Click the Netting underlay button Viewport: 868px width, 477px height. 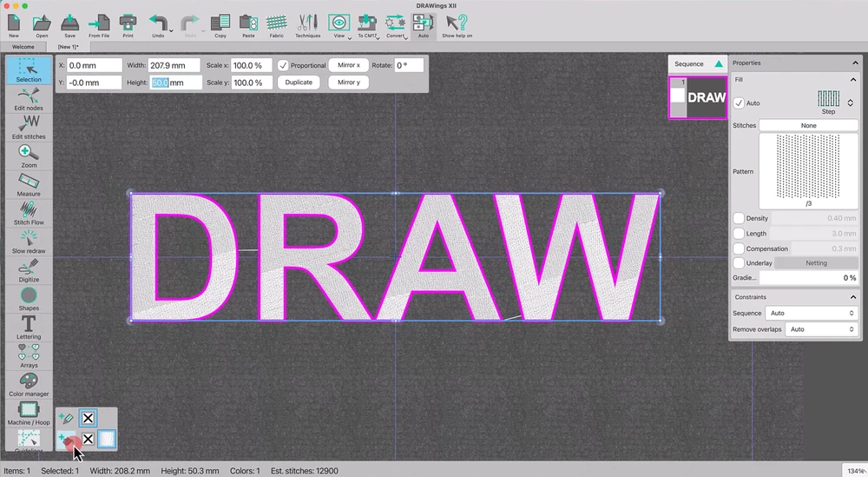tap(816, 263)
